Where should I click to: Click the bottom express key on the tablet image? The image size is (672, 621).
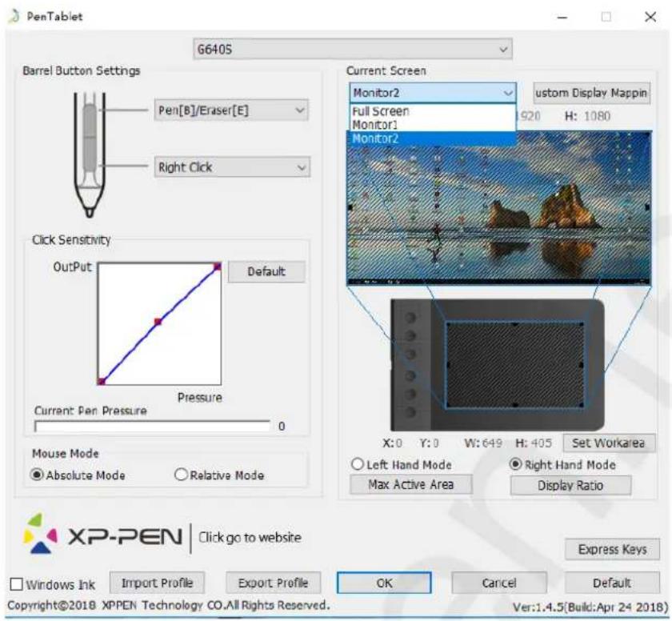coord(410,412)
